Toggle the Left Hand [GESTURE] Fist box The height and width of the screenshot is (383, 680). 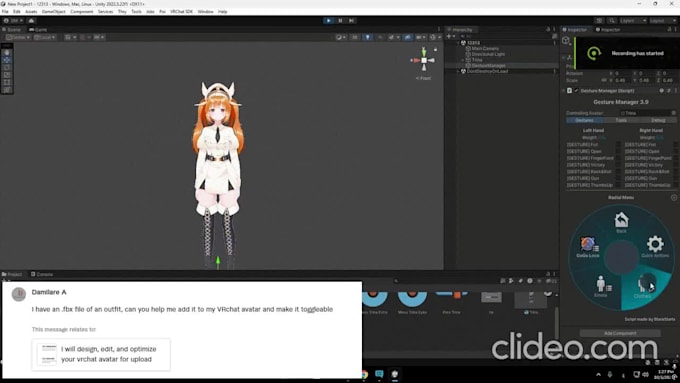point(618,144)
